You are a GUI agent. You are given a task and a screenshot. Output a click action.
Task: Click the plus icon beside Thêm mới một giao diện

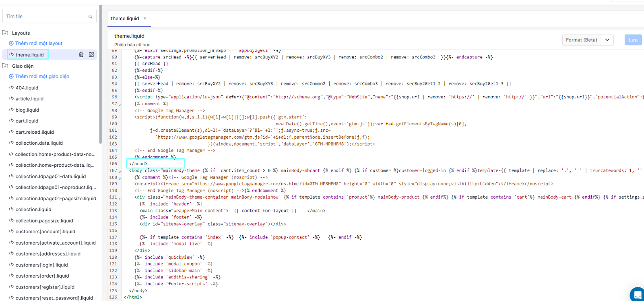click(x=11, y=77)
